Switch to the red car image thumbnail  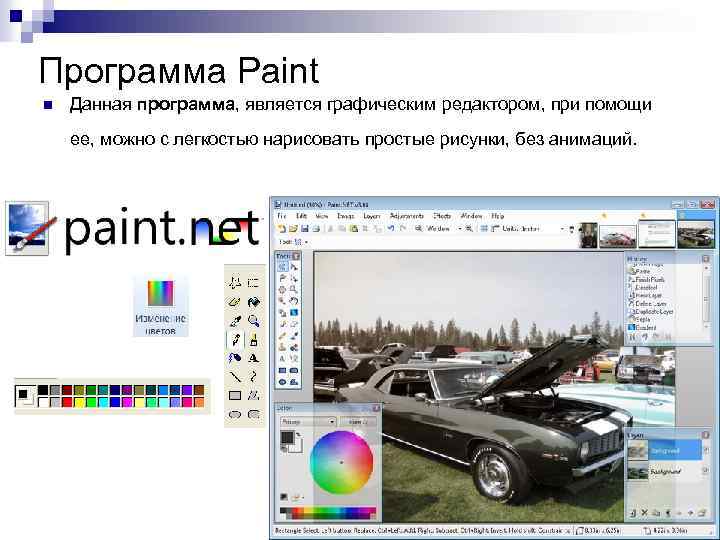618,236
